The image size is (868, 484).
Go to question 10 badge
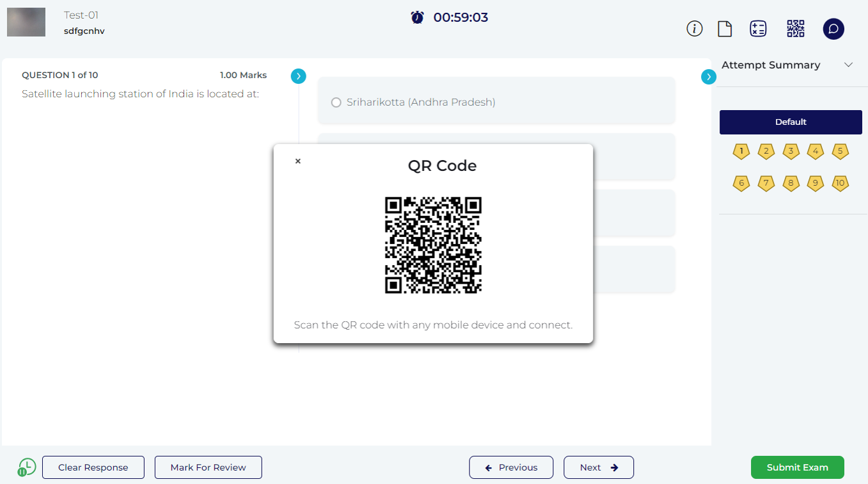point(840,183)
